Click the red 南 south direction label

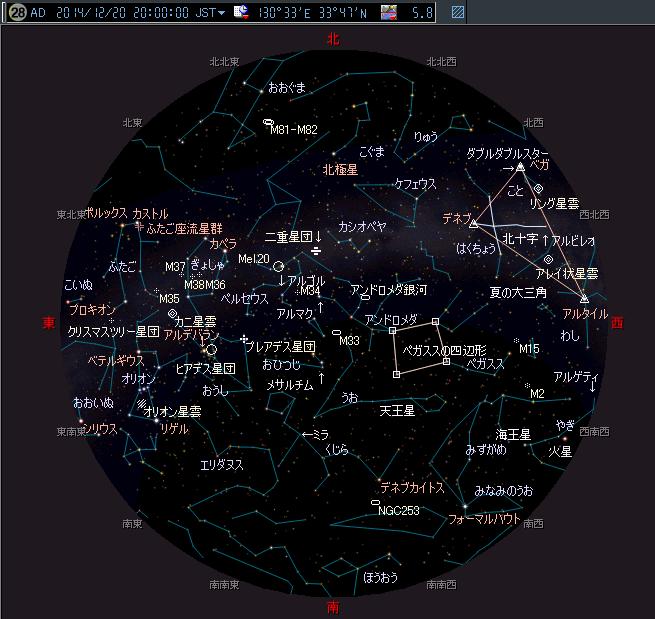point(333,607)
